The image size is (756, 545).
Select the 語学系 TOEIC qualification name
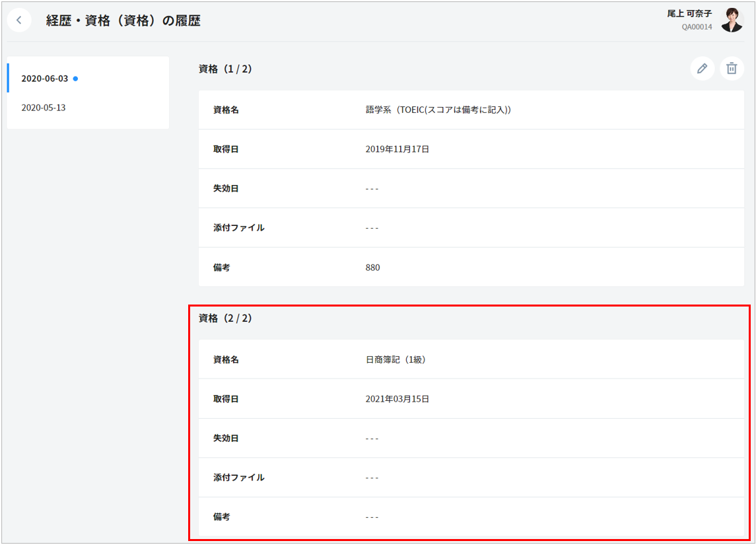click(438, 110)
